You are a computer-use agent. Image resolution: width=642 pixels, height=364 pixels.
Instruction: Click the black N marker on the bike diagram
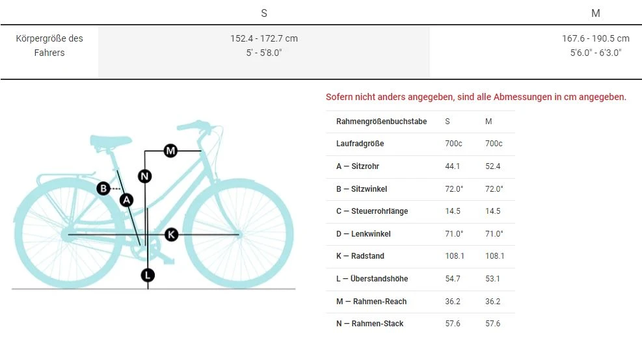145,175
